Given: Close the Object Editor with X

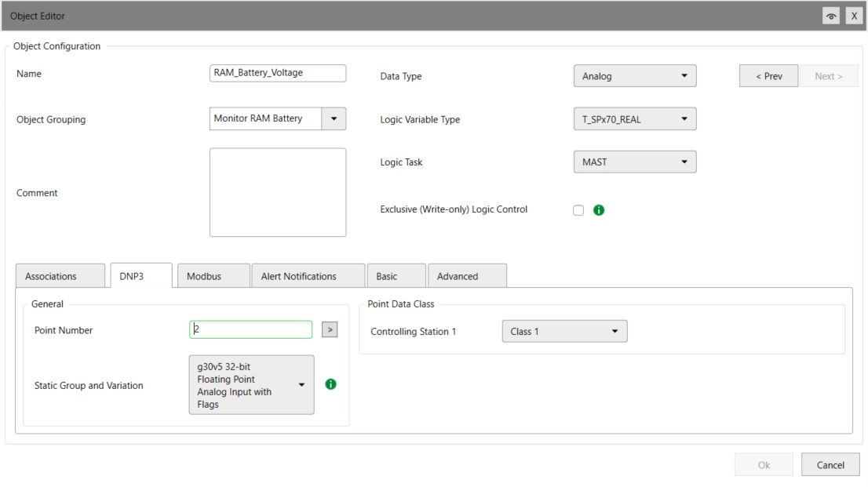Looking at the screenshot, I should point(854,16).
